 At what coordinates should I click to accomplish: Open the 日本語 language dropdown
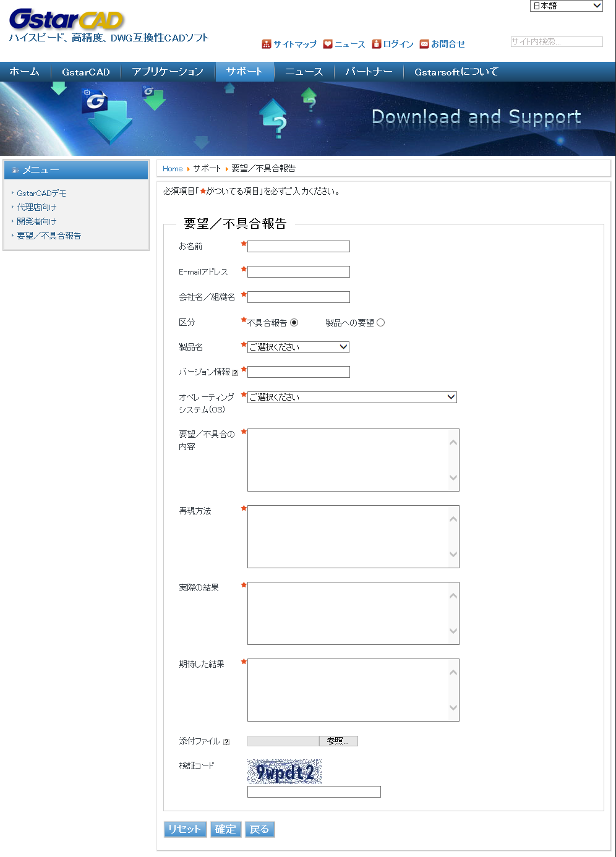pos(566,6)
